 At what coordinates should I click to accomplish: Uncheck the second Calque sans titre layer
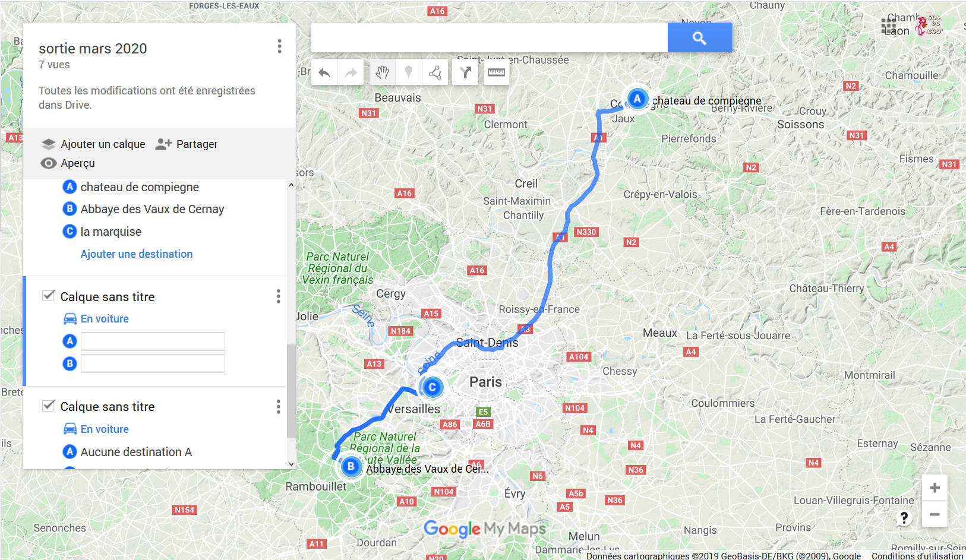pyautogui.click(x=49, y=406)
